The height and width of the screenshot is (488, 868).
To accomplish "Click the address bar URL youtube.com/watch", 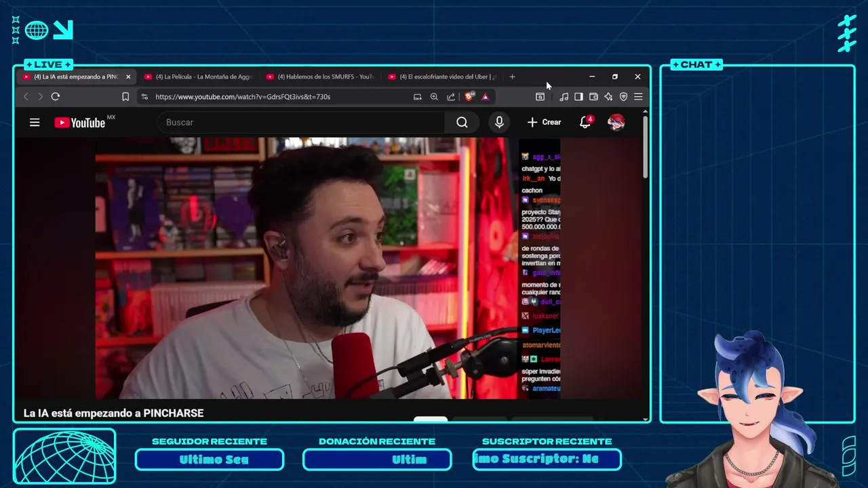I will (243, 97).
